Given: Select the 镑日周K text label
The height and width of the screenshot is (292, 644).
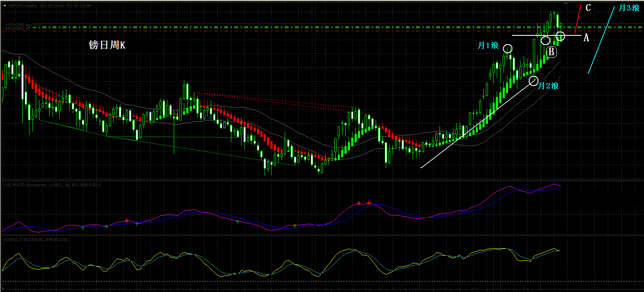Looking at the screenshot, I should (x=107, y=46).
